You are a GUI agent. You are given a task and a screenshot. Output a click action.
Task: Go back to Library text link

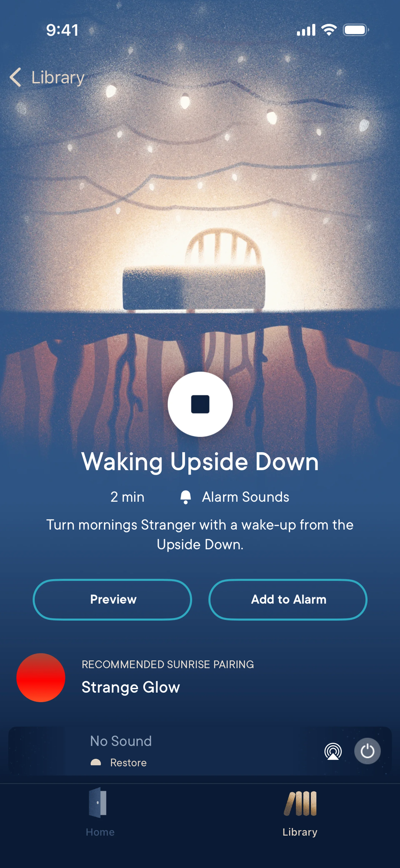(x=57, y=78)
